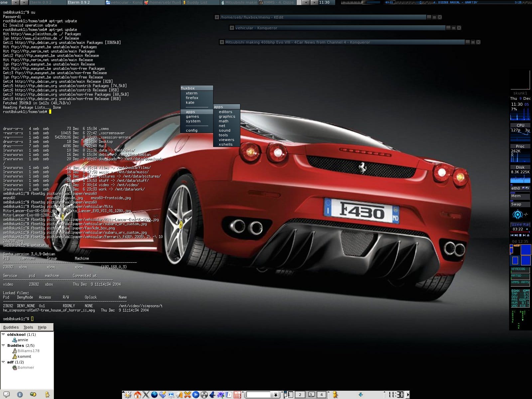Open the dropdown arrow of bottom panel input box
Screen dimensions: 532x399
point(276,395)
